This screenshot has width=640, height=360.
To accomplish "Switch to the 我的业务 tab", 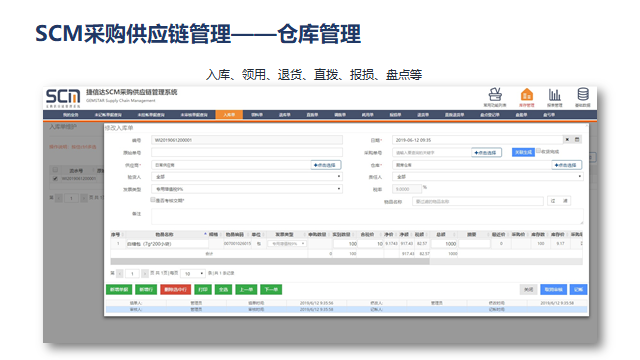I will coord(71,115).
